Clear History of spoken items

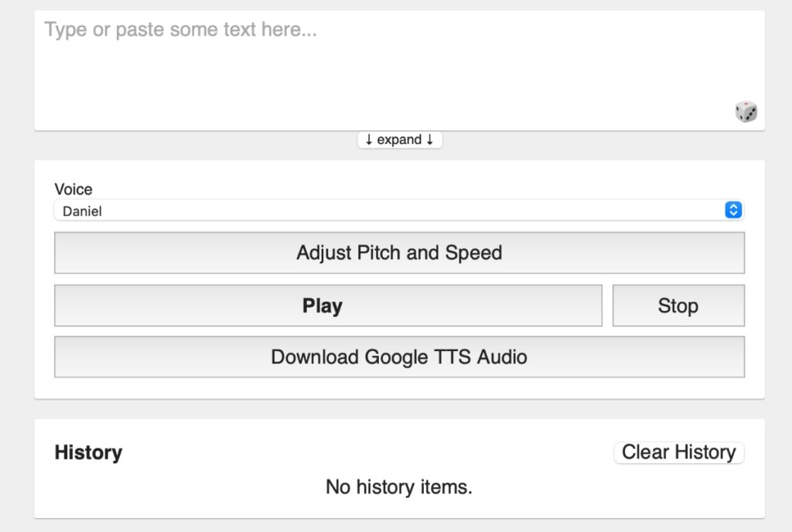point(679,452)
